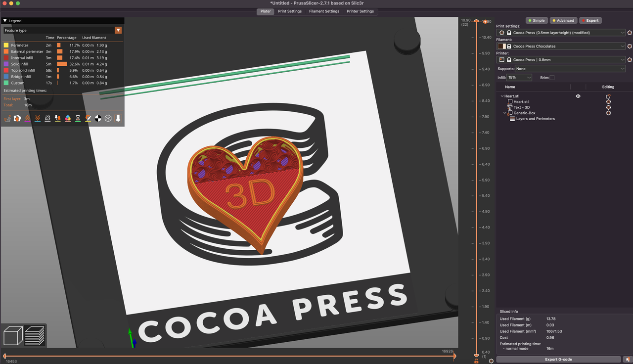Open Filament Settings tab

(324, 11)
